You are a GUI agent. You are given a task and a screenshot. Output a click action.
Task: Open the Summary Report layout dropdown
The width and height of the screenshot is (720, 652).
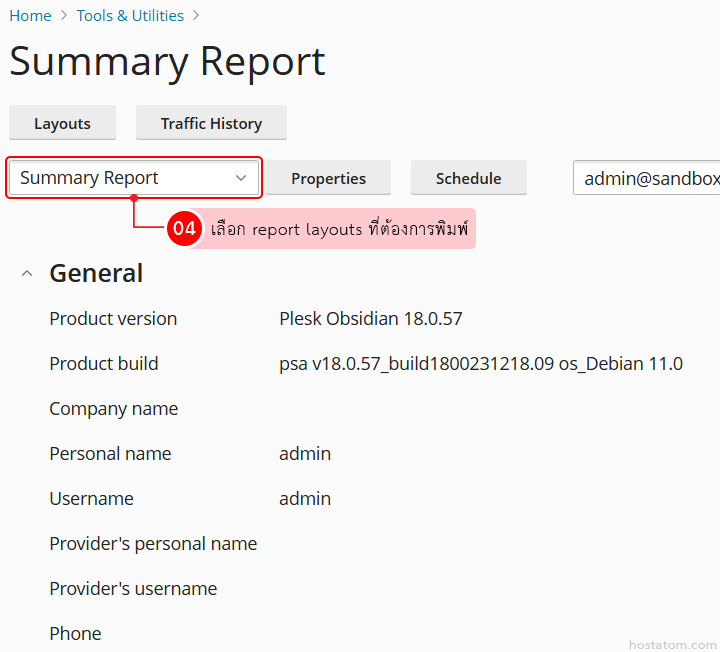(x=134, y=178)
